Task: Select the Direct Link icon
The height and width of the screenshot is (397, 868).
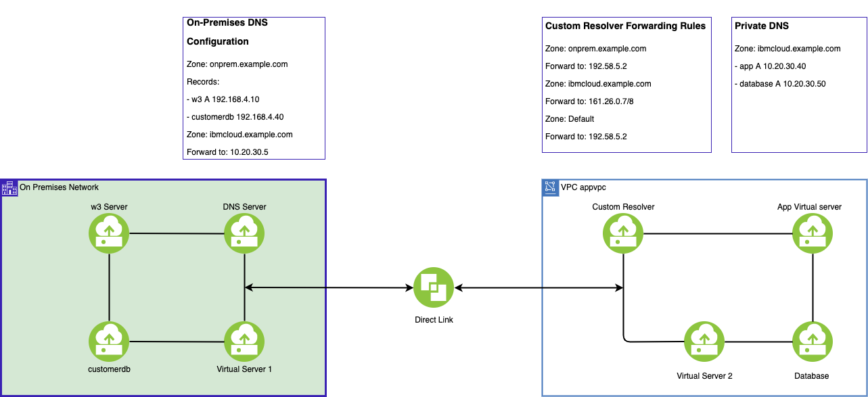Action: click(433, 287)
